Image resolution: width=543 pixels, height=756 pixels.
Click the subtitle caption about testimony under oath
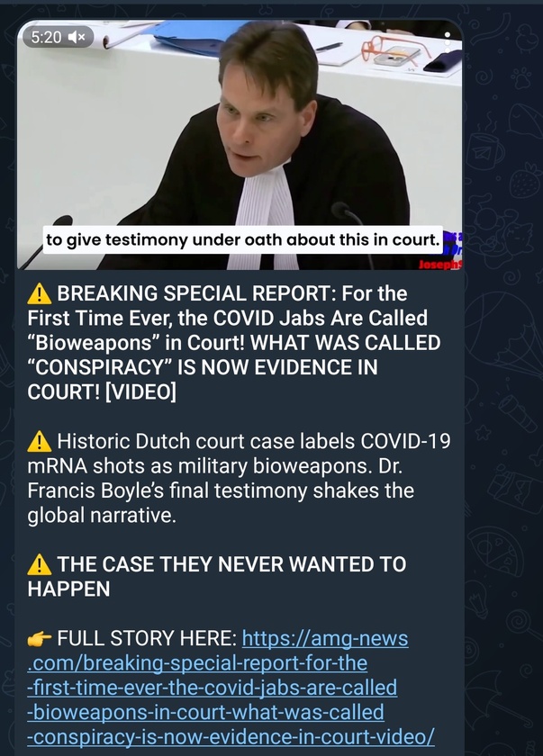(243, 239)
